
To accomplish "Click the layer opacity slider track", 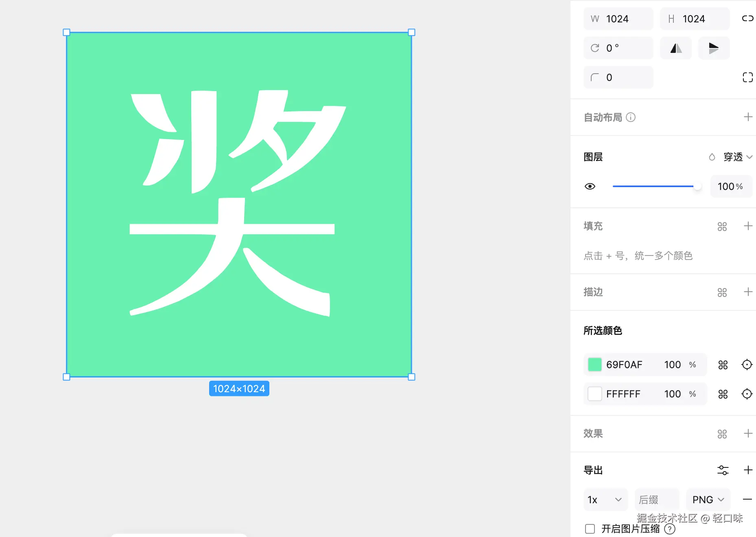I will (x=657, y=186).
